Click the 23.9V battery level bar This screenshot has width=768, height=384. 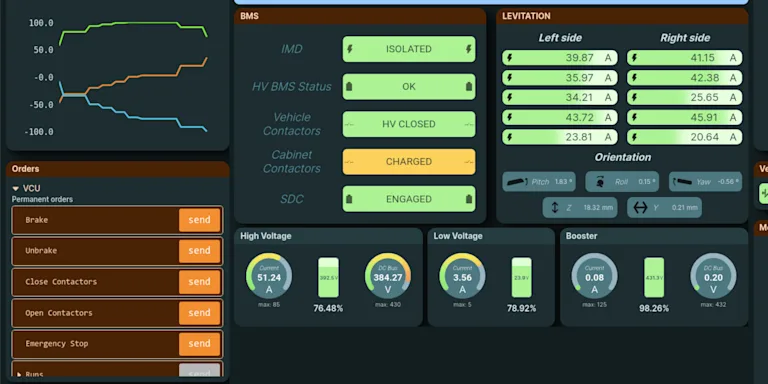(522, 278)
